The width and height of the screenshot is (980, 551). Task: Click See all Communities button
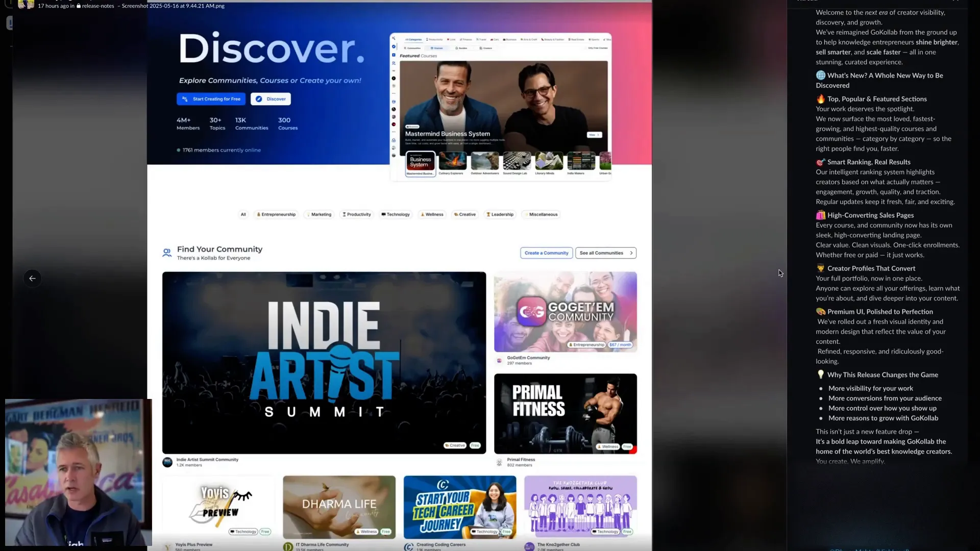(606, 253)
